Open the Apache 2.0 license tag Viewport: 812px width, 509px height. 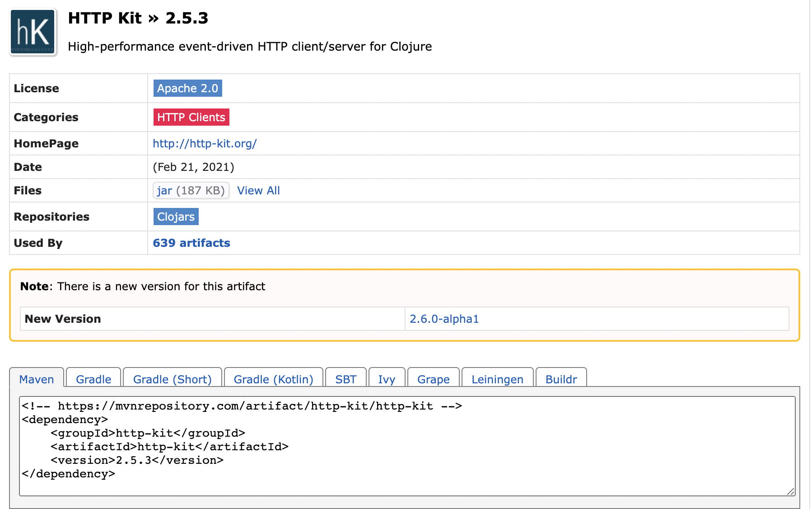187,88
